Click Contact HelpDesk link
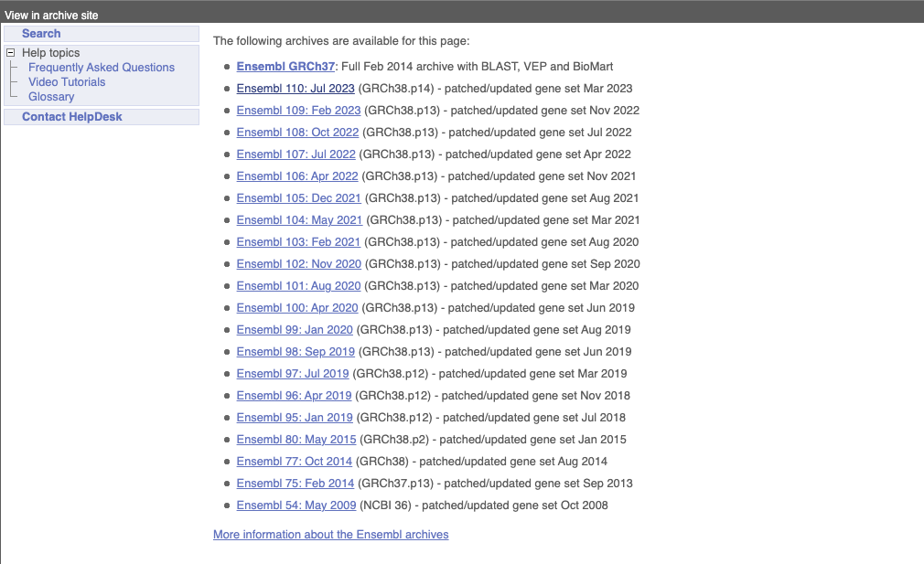Image resolution: width=924 pixels, height=564 pixels. (72, 117)
